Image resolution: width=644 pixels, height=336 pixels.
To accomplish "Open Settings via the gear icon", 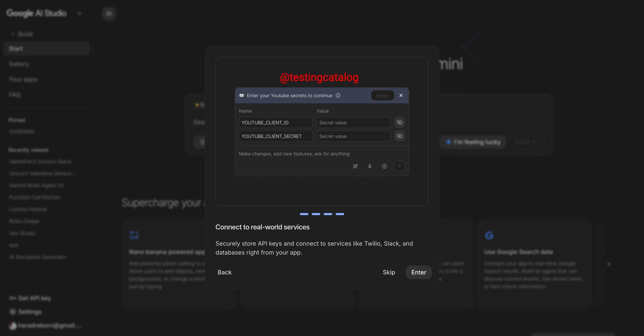I will pos(12,312).
